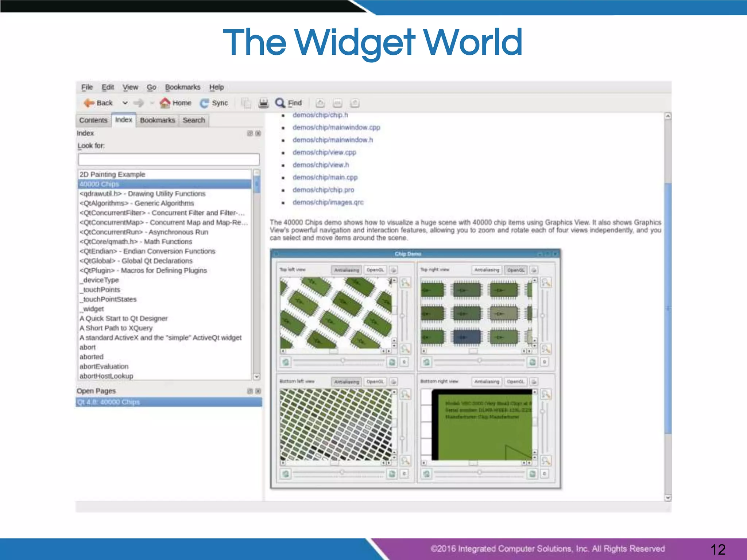Click the Back arrow toolbar icon
Image resolution: width=747 pixels, height=560 pixels.
[x=89, y=103]
